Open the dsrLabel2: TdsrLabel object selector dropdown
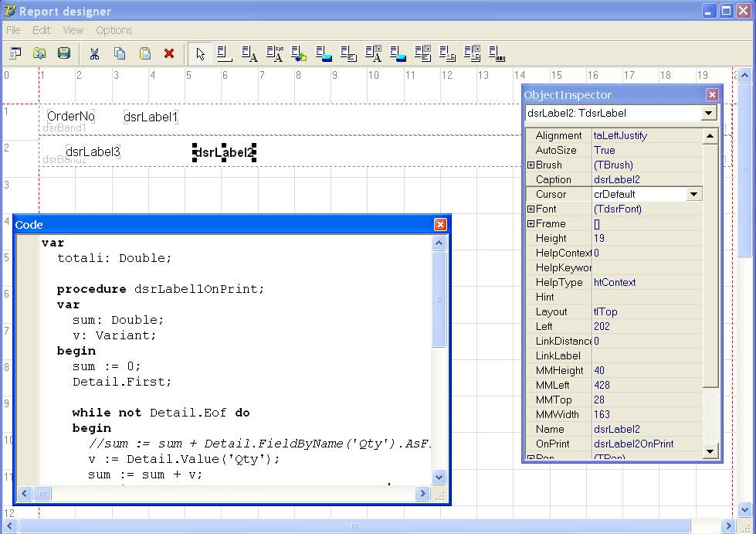This screenshot has height=534, width=756. [x=708, y=114]
